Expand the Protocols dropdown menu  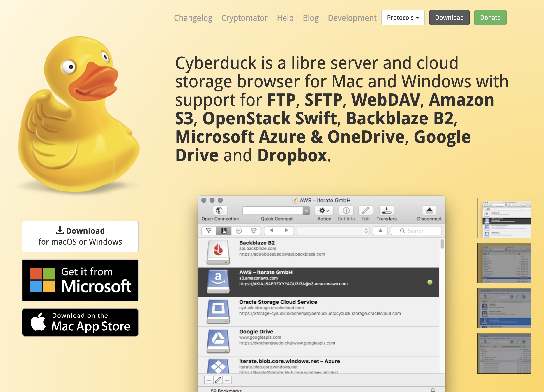click(403, 17)
